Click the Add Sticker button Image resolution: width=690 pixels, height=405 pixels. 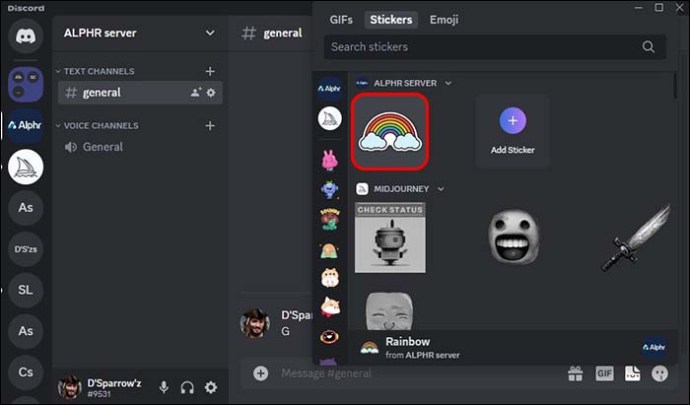[x=512, y=131]
